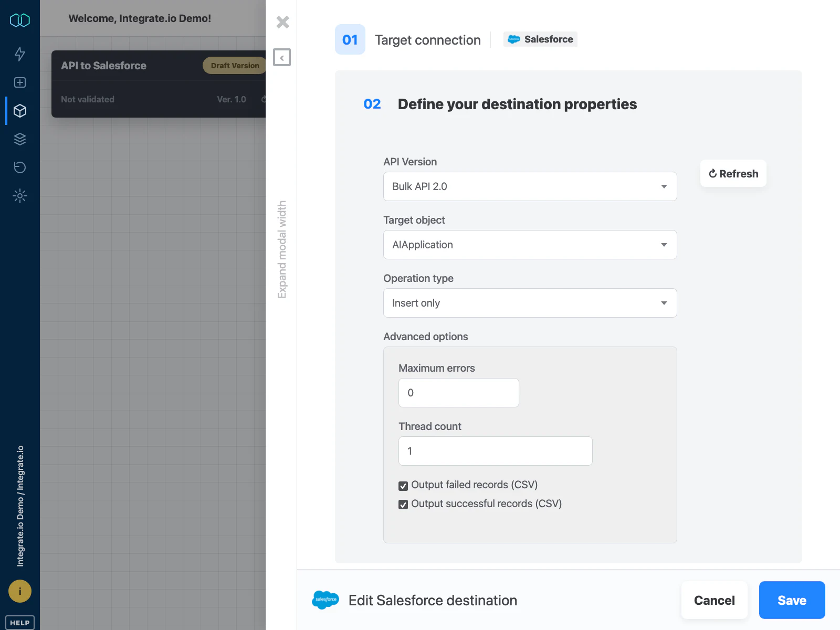The height and width of the screenshot is (630, 840).
Task: Open the settings gear icon
Action: pos(20,196)
